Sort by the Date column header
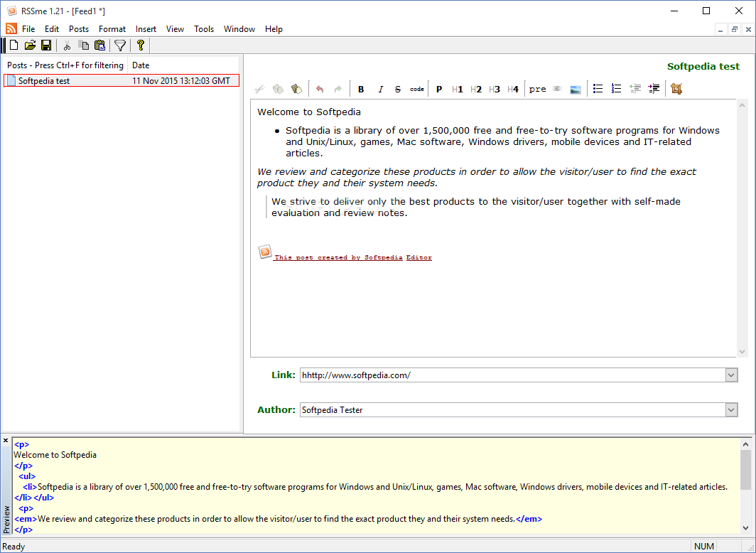The height and width of the screenshot is (553, 756). click(x=183, y=65)
